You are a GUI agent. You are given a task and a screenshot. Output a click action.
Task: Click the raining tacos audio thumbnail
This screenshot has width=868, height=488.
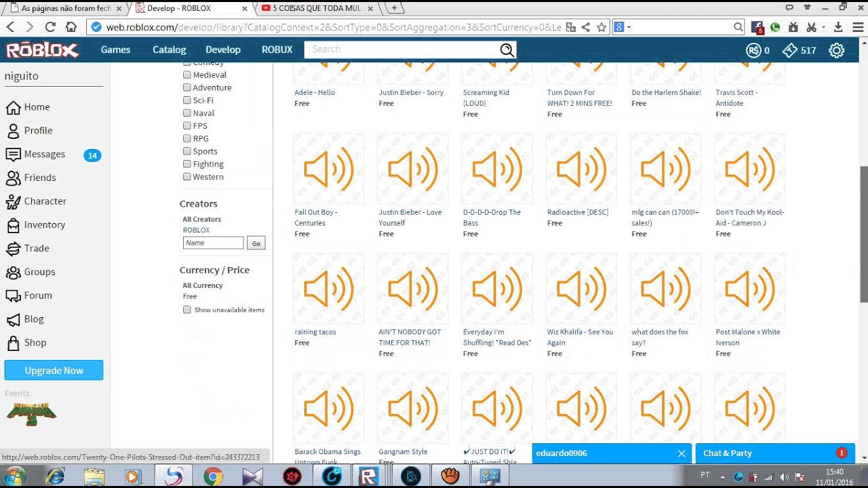328,289
